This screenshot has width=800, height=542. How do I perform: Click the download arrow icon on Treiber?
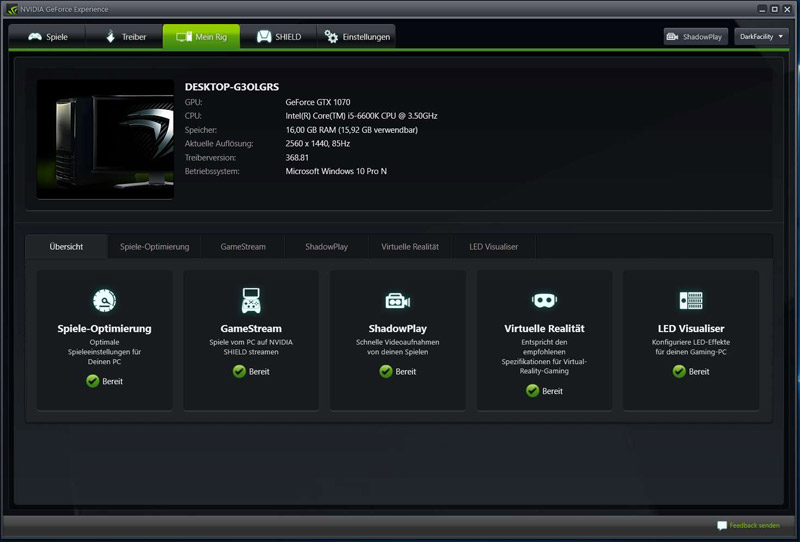pos(110,36)
